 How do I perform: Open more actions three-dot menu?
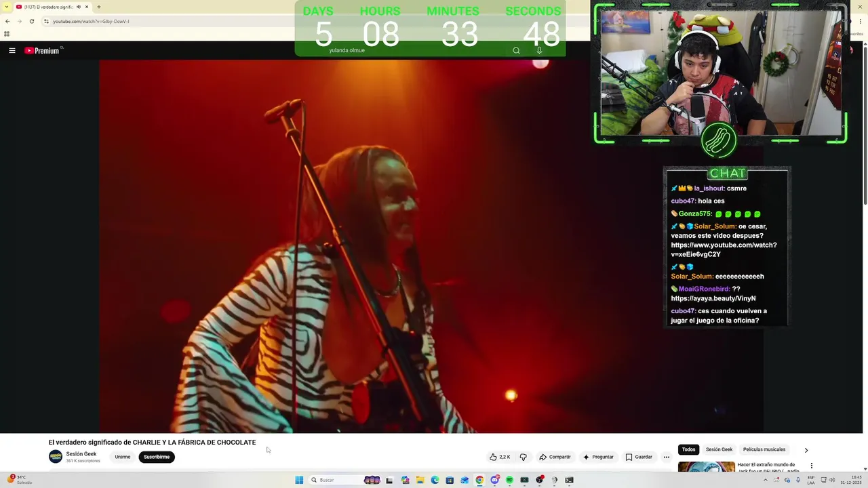click(x=666, y=457)
